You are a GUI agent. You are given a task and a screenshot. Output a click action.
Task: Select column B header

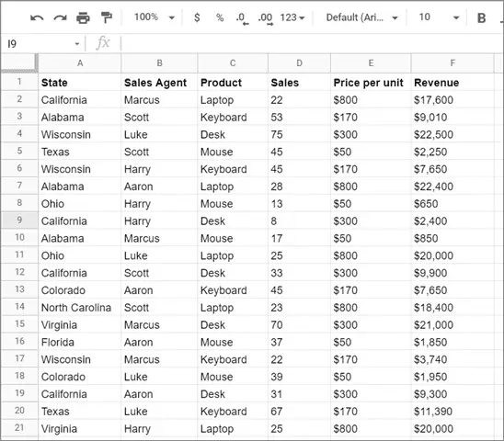click(x=159, y=63)
